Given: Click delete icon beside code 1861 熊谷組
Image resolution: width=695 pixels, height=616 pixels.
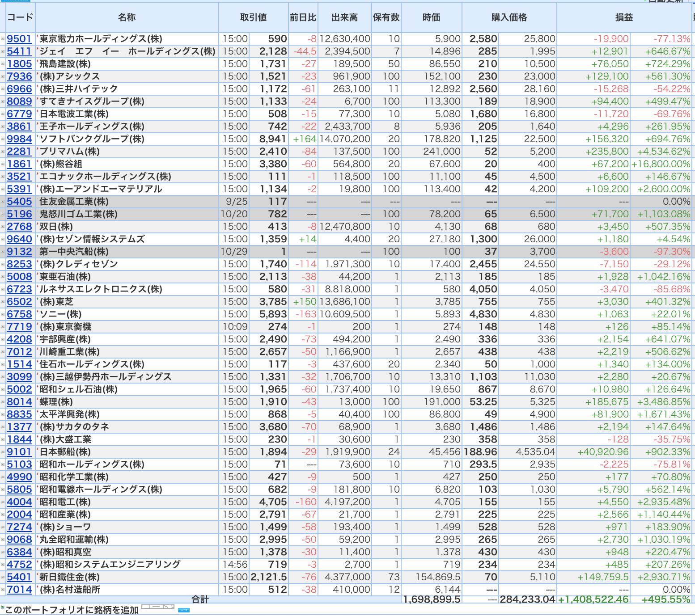Looking at the screenshot, I should (x=3, y=165).
